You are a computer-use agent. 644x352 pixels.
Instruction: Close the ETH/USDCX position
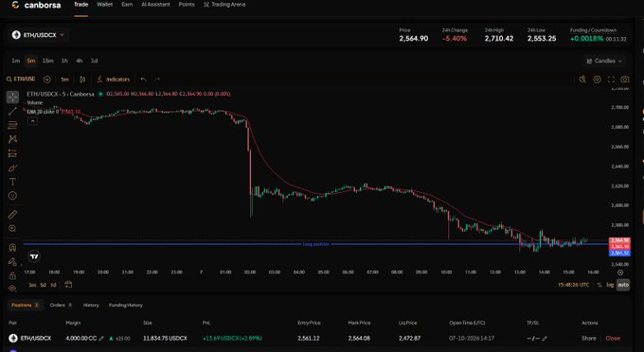(x=613, y=339)
